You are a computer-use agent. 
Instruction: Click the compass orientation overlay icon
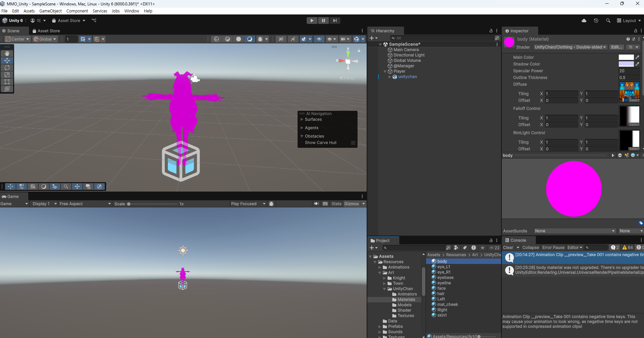click(x=99, y=187)
